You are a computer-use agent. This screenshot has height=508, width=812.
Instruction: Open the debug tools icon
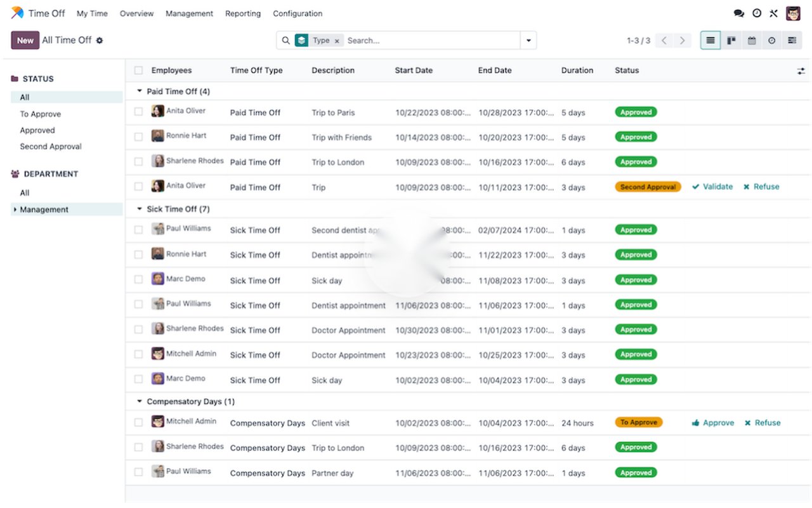[x=774, y=13]
